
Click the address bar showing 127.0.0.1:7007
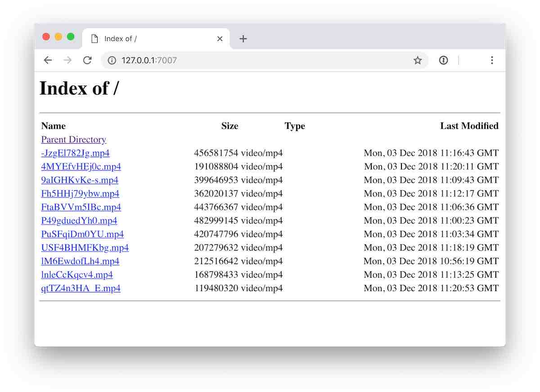click(265, 60)
